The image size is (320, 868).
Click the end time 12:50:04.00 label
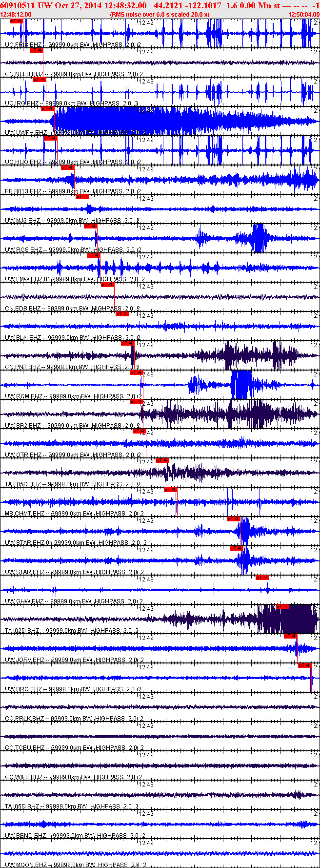tap(303, 15)
